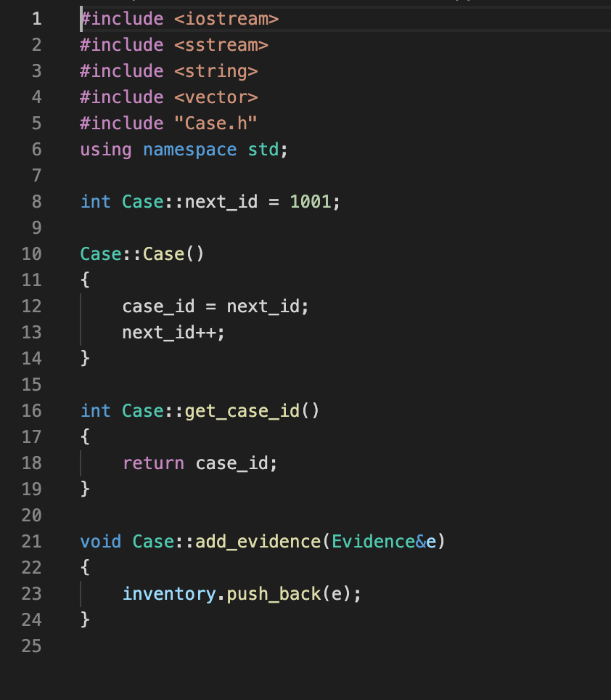Click line number 21 in the gutter

click(32, 542)
